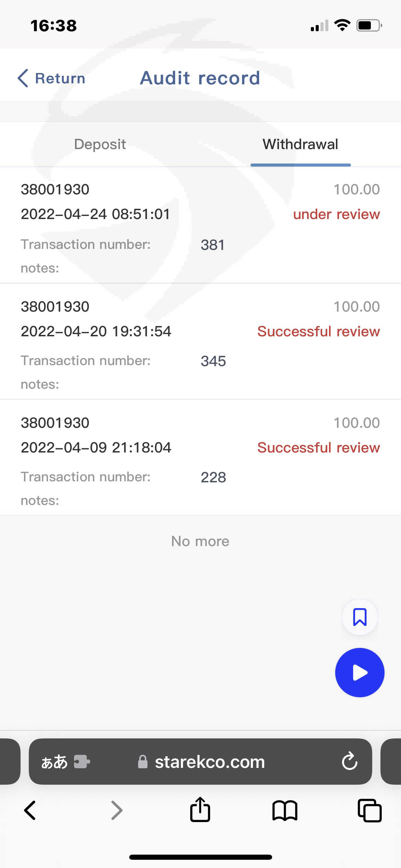
Task: Show all Safari tabs icon
Action: pos(369,810)
